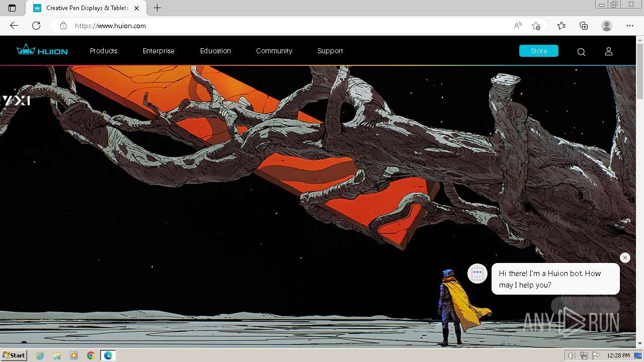Image resolution: width=644 pixels, height=362 pixels.
Task: Add this page to favorites star icon
Action: [536, 26]
